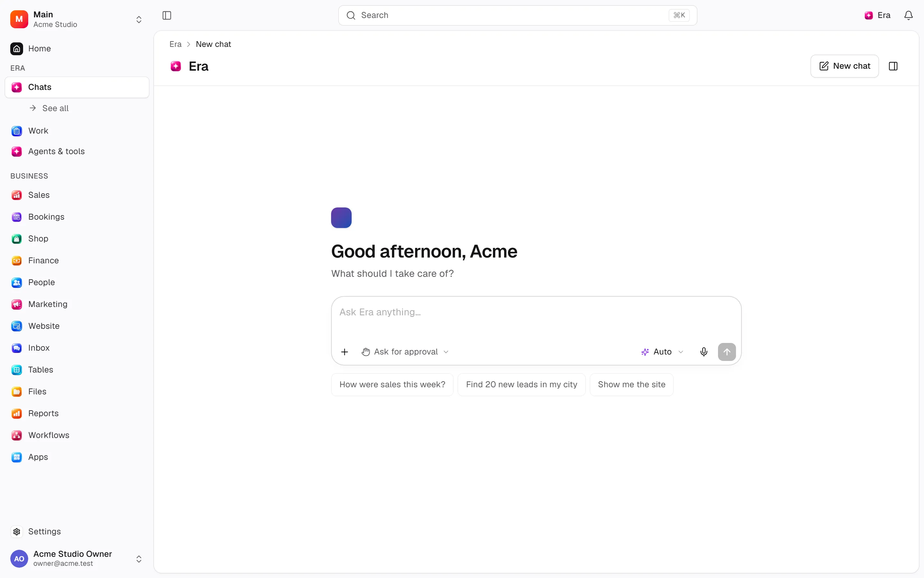Select Agents & tools in the sidebar
The image size is (924, 578).
pyautogui.click(x=77, y=151)
